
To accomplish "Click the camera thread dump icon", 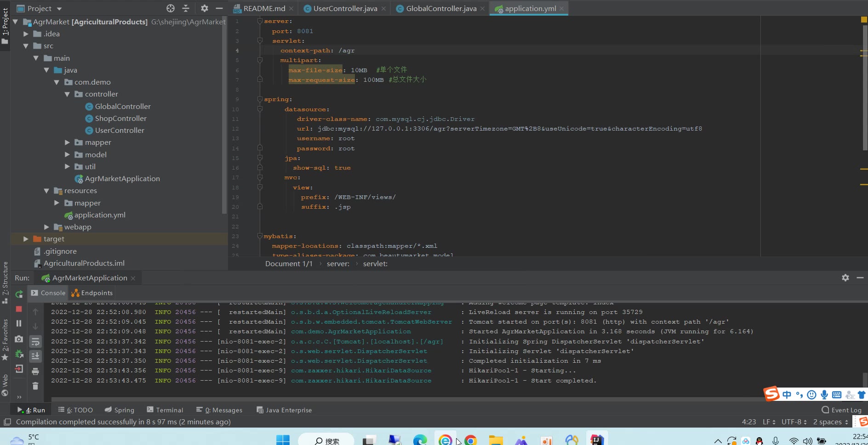I will pos(19,339).
